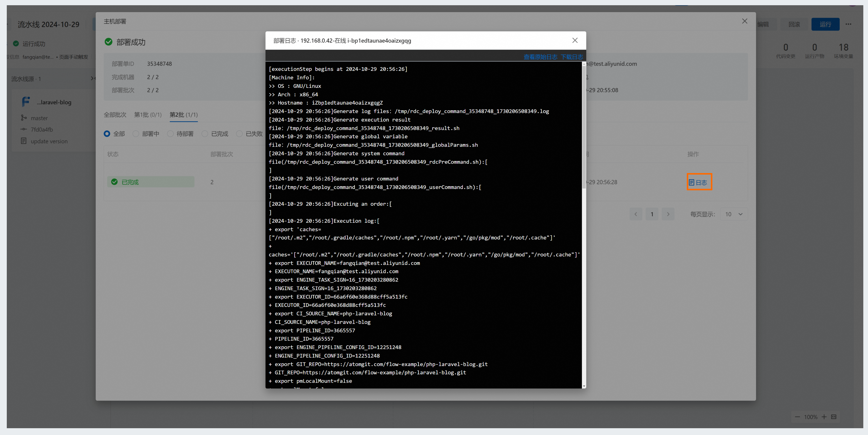Open the 0 代码变更 counter

pos(786,51)
